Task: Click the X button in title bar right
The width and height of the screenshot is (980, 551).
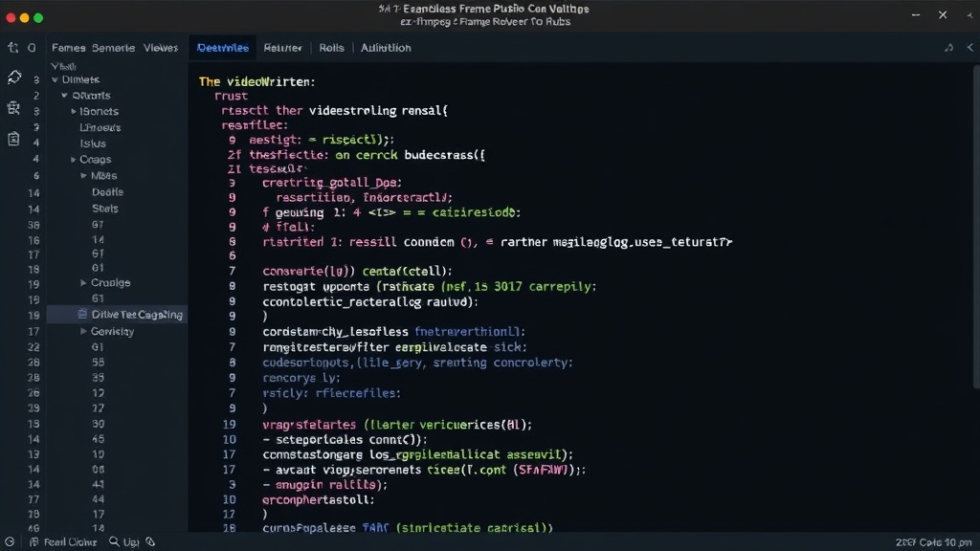Action: (x=943, y=15)
